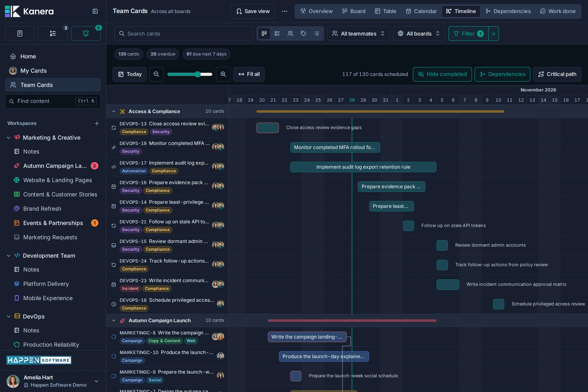Toggle Critical path highlighting

coord(557,74)
